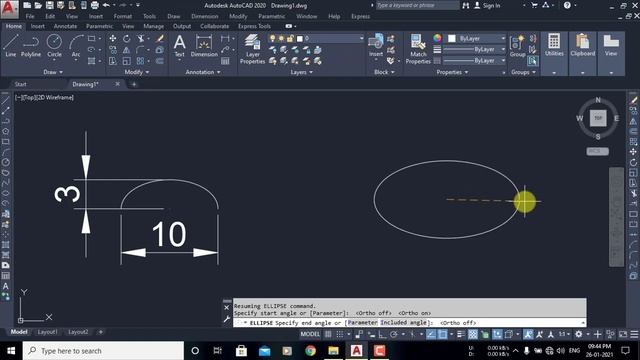Screen dimensions: 640x360
Task: Click command line customize wrench icon
Action: click(227, 320)
